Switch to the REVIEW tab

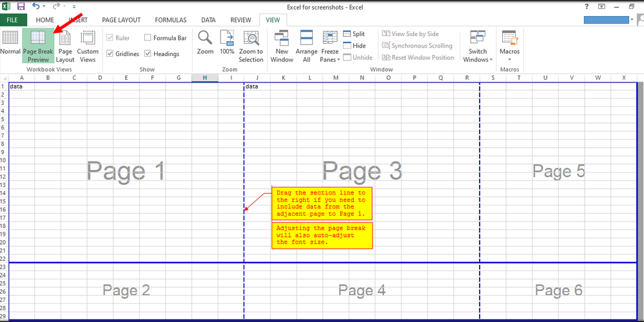240,20
